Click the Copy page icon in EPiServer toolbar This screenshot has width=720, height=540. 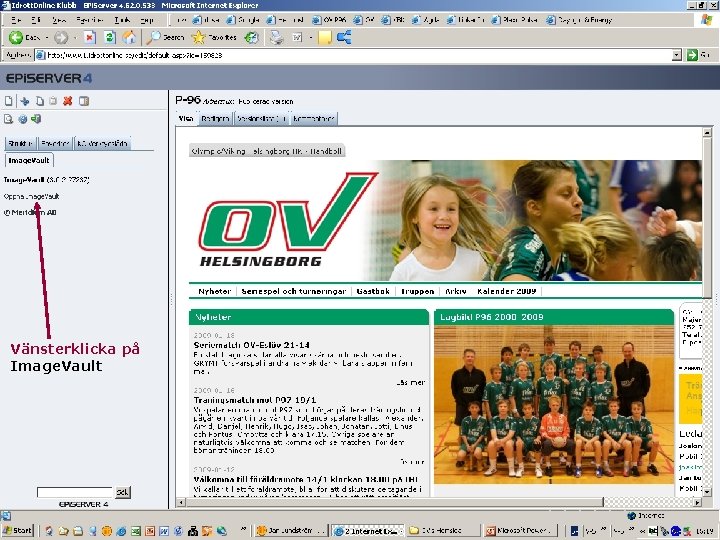pyautogui.click(x=40, y=101)
